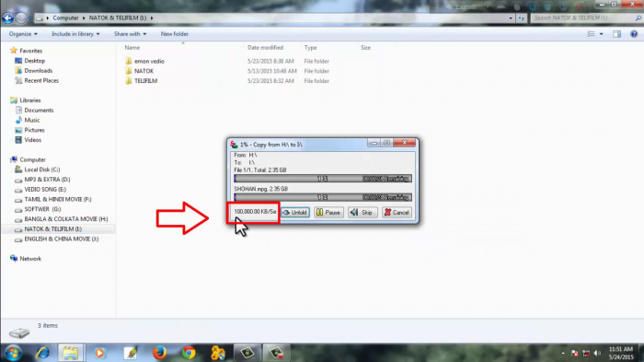The image size is (644, 362).
Task: Open Recent Places under Favorites
Action: click(x=41, y=80)
